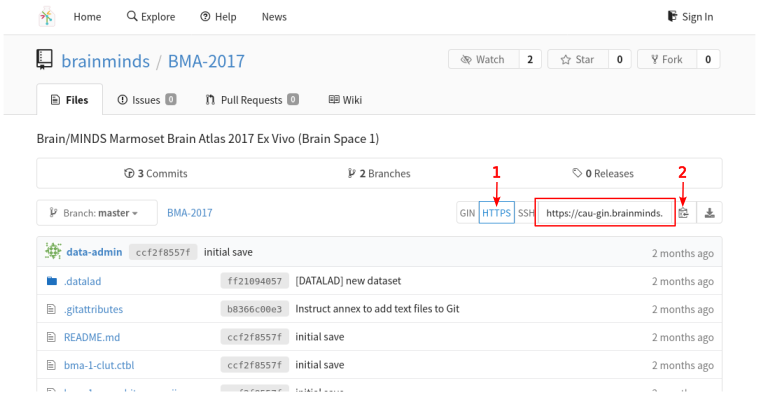Select the HTTPS clone protocol
Image resolution: width=760 pixels, height=397 pixels.
[x=496, y=213]
